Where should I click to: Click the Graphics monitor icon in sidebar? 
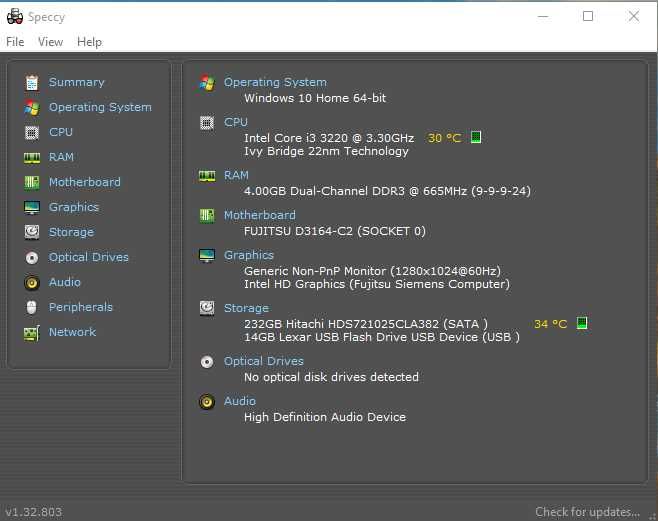coord(32,207)
